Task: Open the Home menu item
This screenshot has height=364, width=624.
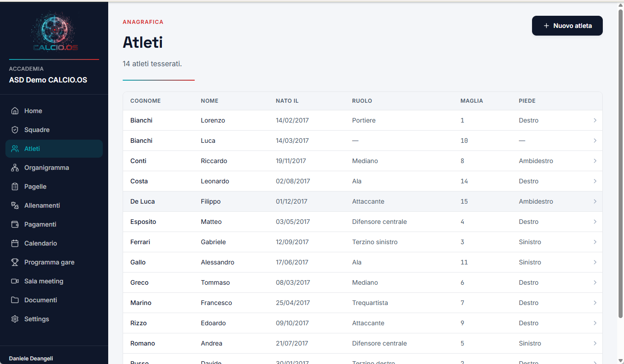Action: (x=54, y=111)
